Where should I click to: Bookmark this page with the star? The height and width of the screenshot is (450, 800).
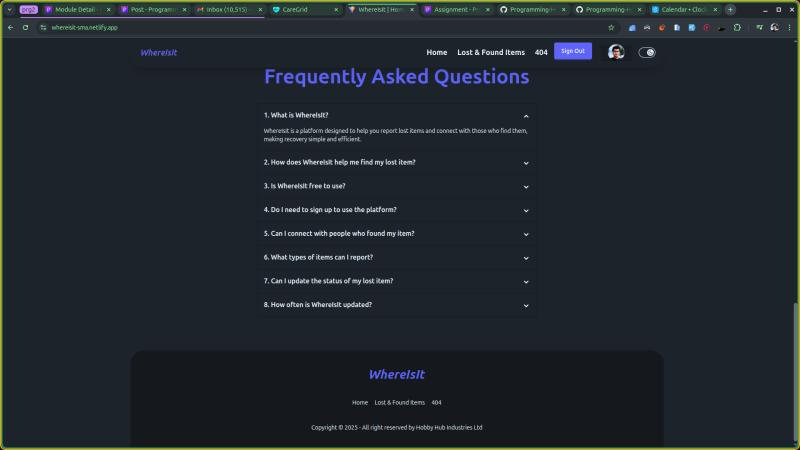(611, 28)
